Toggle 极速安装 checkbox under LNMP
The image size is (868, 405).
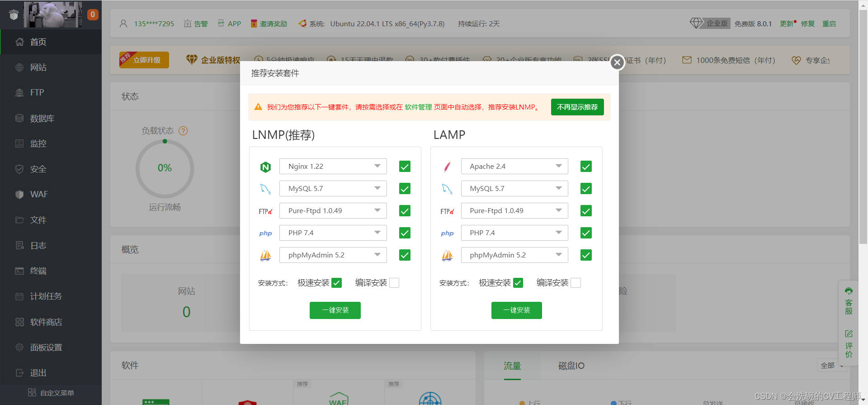(336, 283)
